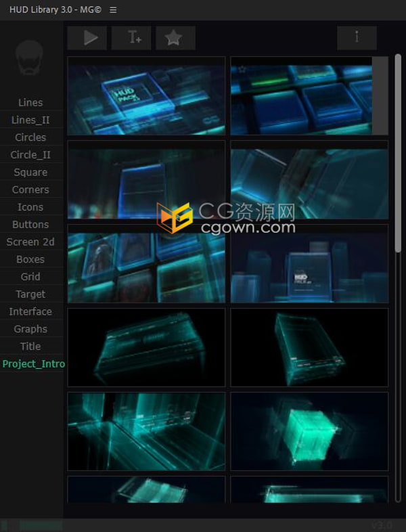Switch to the Buttons category
The height and width of the screenshot is (532, 406).
pos(30,225)
